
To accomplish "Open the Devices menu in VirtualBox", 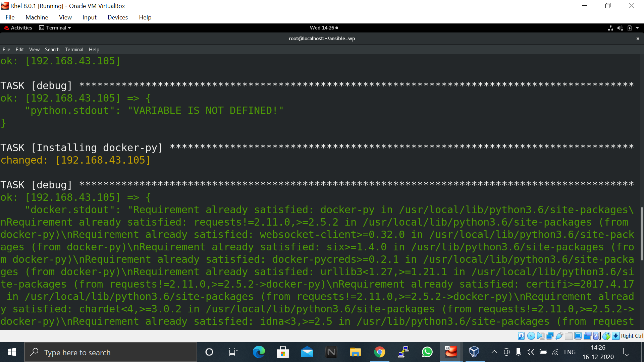I will coord(117,17).
